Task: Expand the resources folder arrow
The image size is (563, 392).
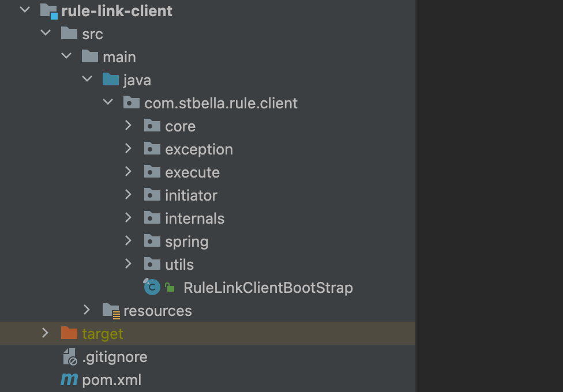Action: pyautogui.click(x=87, y=310)
